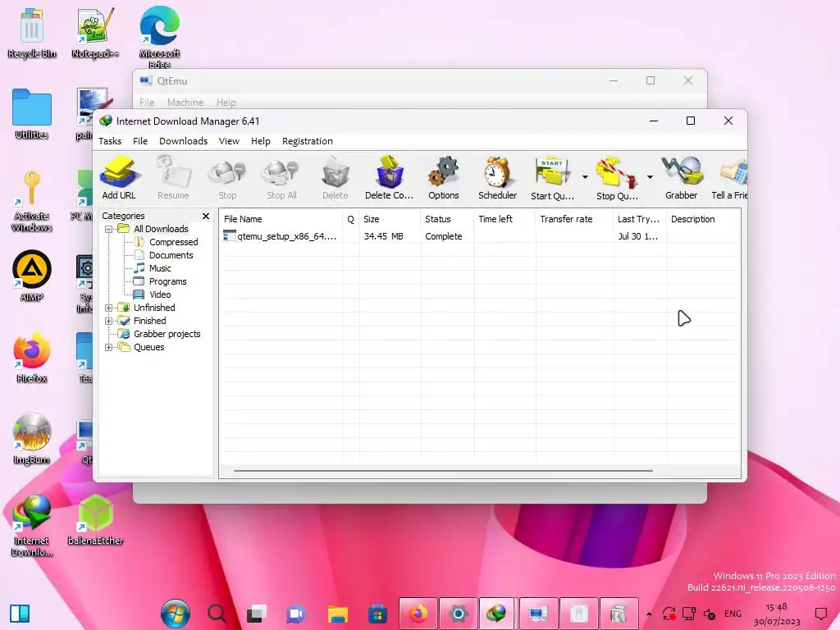Viewport: 840px width, 630px height.
Task: Select the ImgBurn desktop shortcut
Action: click(32, 439)
